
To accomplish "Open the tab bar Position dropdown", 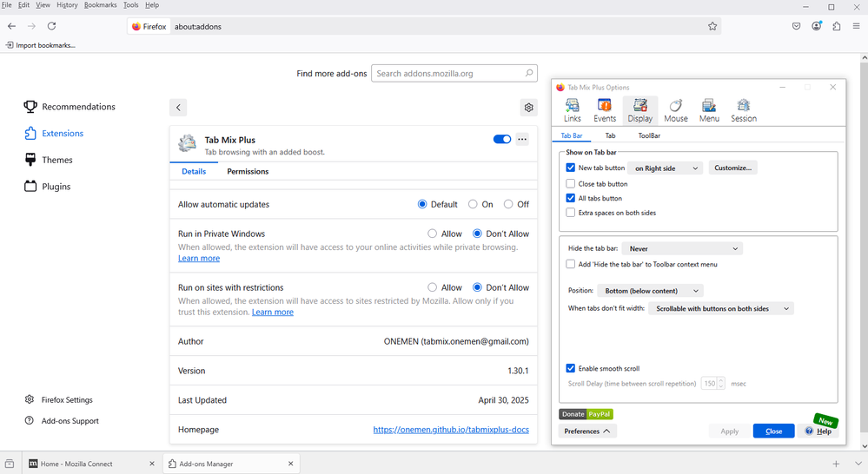I will tap(651, 291).
